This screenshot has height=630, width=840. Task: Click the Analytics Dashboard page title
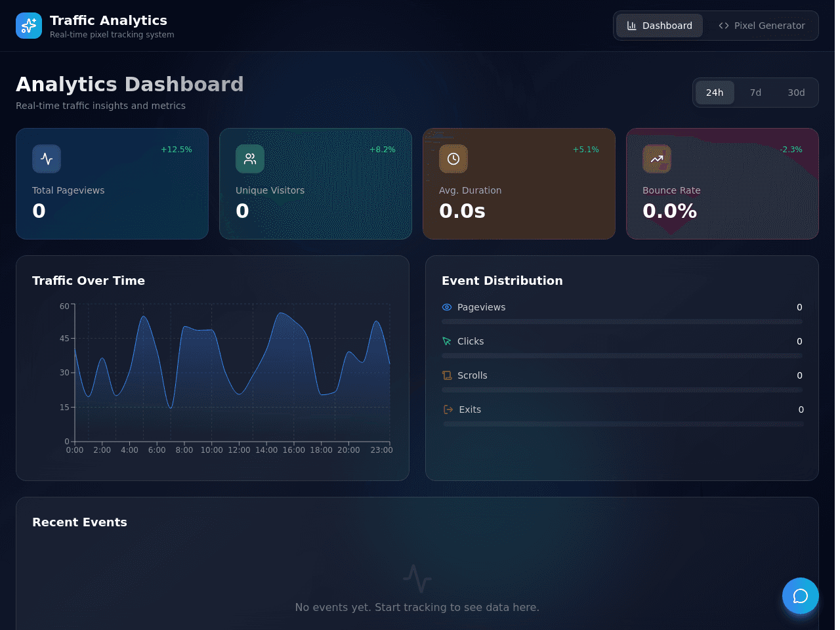click(130, 84)
